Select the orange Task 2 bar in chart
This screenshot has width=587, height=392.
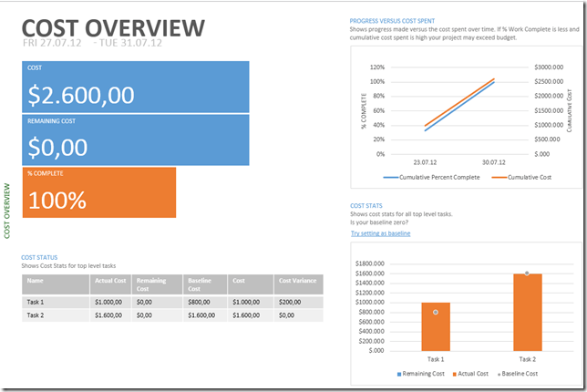coord(526,312)
